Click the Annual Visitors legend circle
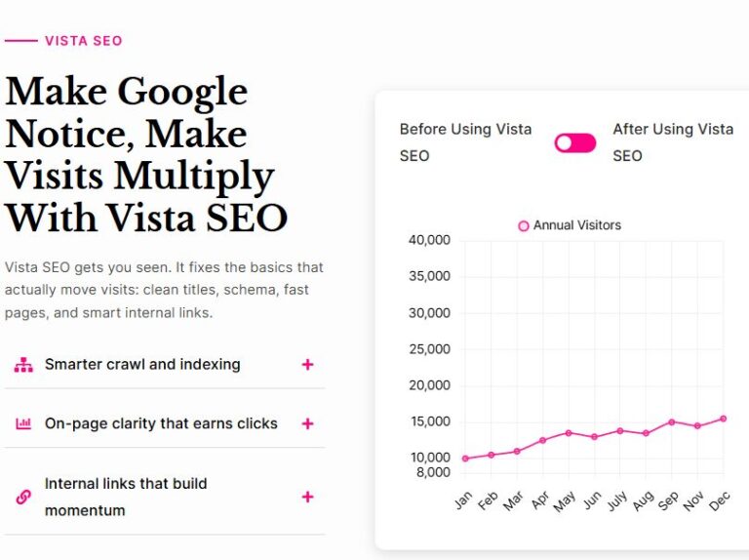This screenshot has width=749, height=560. pyautogui.click(x=524, y=225)
